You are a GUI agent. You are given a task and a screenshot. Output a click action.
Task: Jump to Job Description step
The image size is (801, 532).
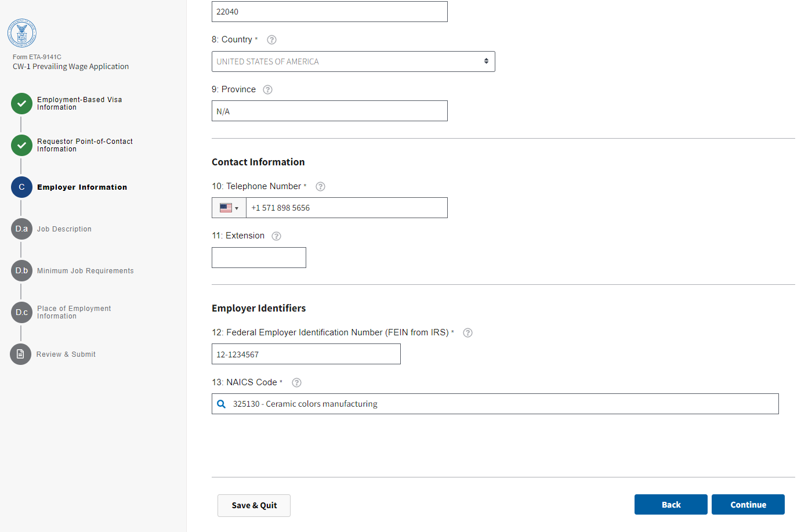[64, 229]
